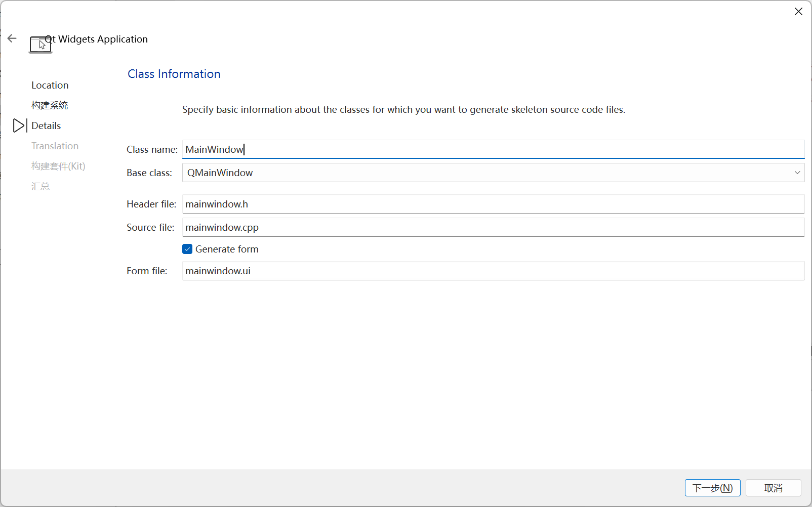This screenshot has width=812, height=507.
Task: Click the 'Specify basic information' description text
Action: coord(403,109)
